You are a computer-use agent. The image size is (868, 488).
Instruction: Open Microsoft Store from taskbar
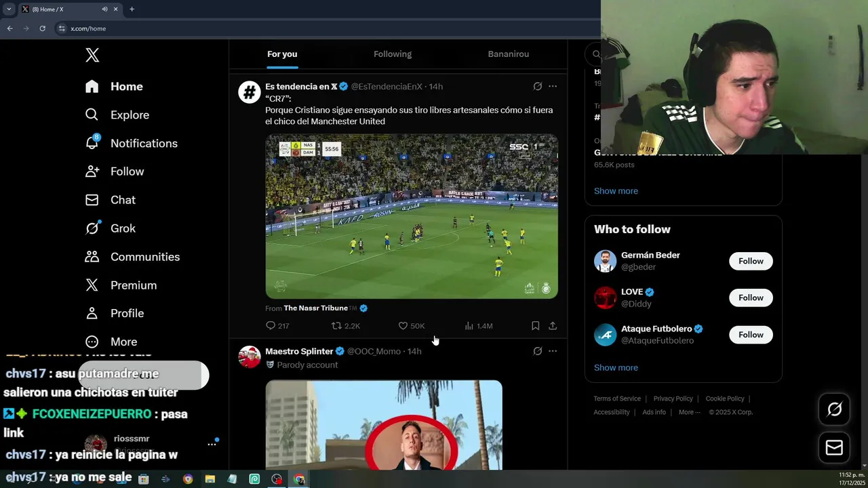tap(143, 479)
